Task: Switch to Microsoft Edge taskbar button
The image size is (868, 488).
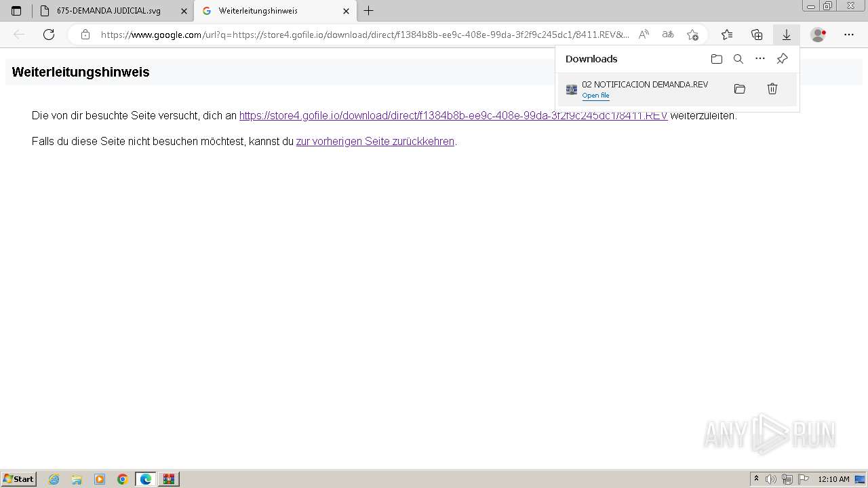Action: [x=146, y=479]
